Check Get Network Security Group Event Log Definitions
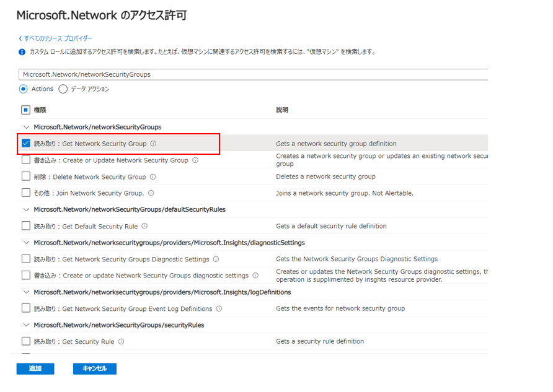This screenshot has height=392, width=553. tap(26, 308)
